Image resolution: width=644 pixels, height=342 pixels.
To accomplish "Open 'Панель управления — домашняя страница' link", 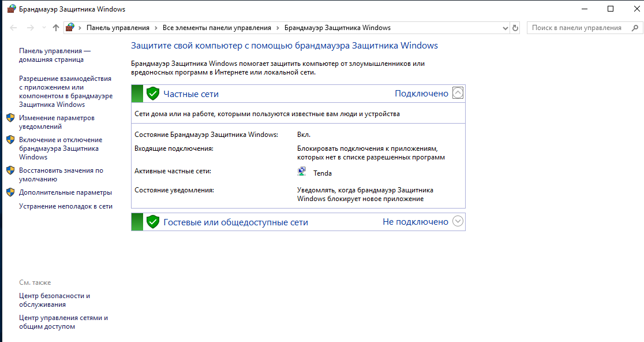I will coord(55,55).
